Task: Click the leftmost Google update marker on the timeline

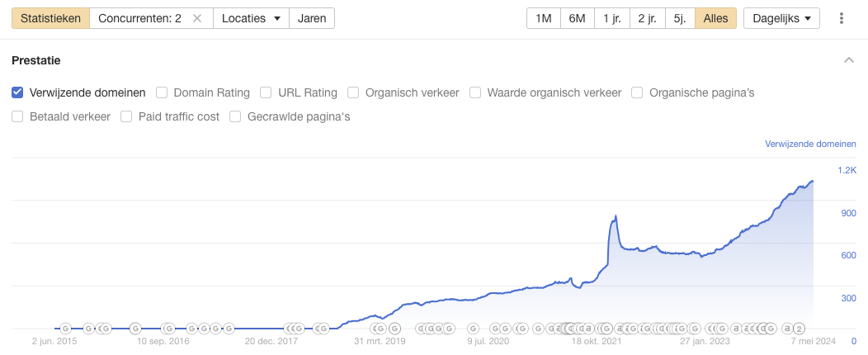Action: pos(65,328)
